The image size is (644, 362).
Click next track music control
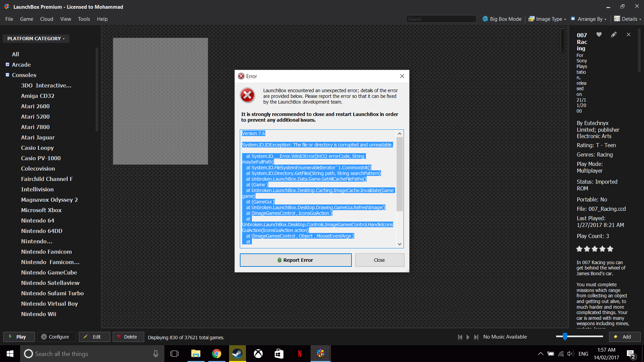click(x=476, y=337)
